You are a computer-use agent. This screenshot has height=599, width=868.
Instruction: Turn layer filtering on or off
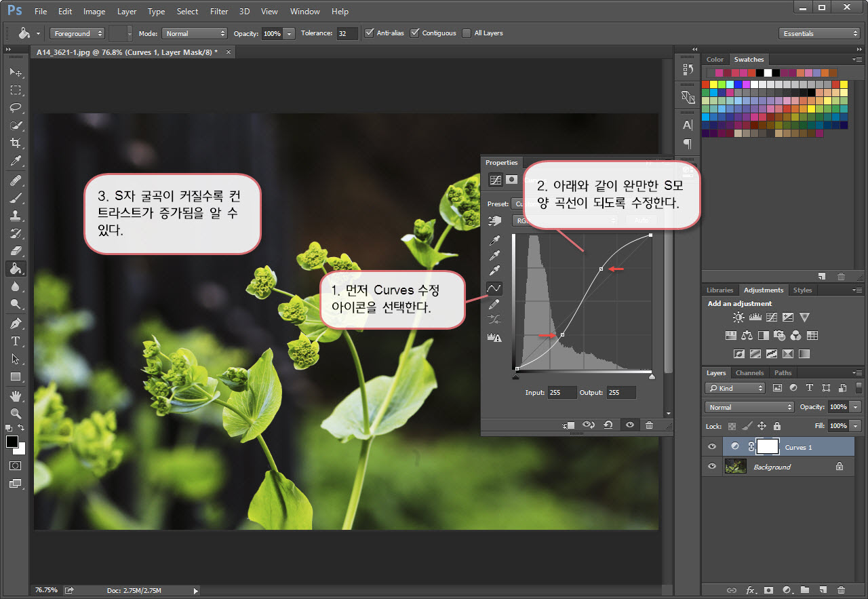[x=859, y=388]
